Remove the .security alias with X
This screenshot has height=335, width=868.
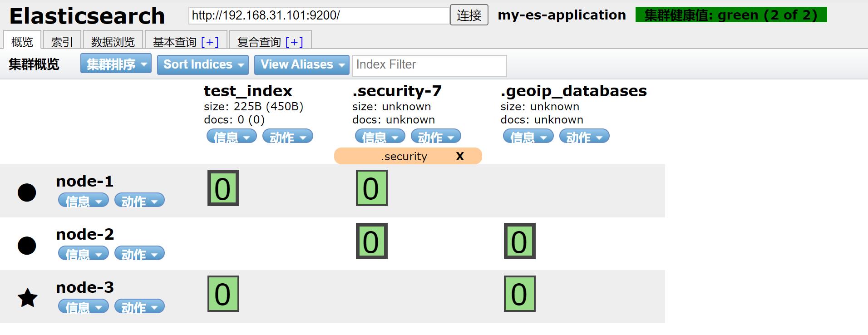(460, 156)
